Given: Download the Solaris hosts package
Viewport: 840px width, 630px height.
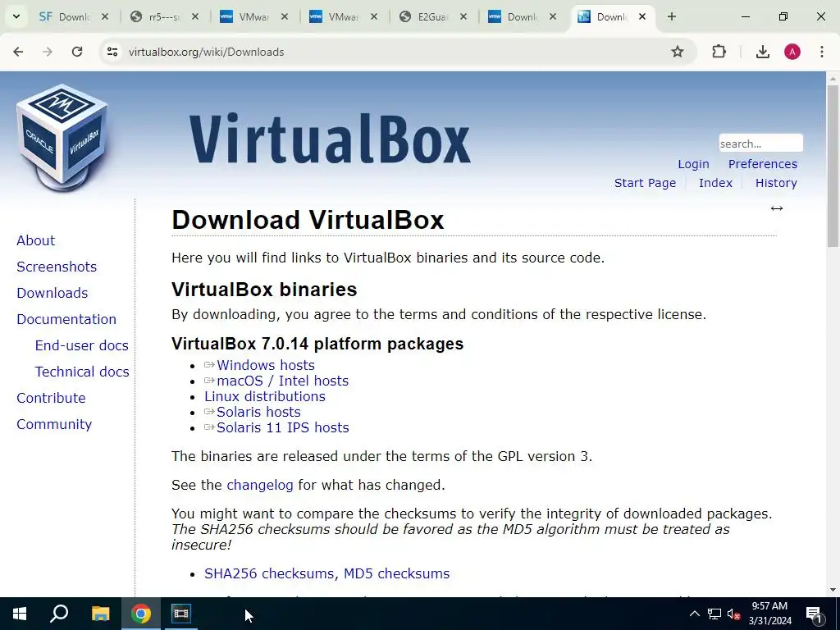Looking at the screenshot, I should (x=258, y=412).
